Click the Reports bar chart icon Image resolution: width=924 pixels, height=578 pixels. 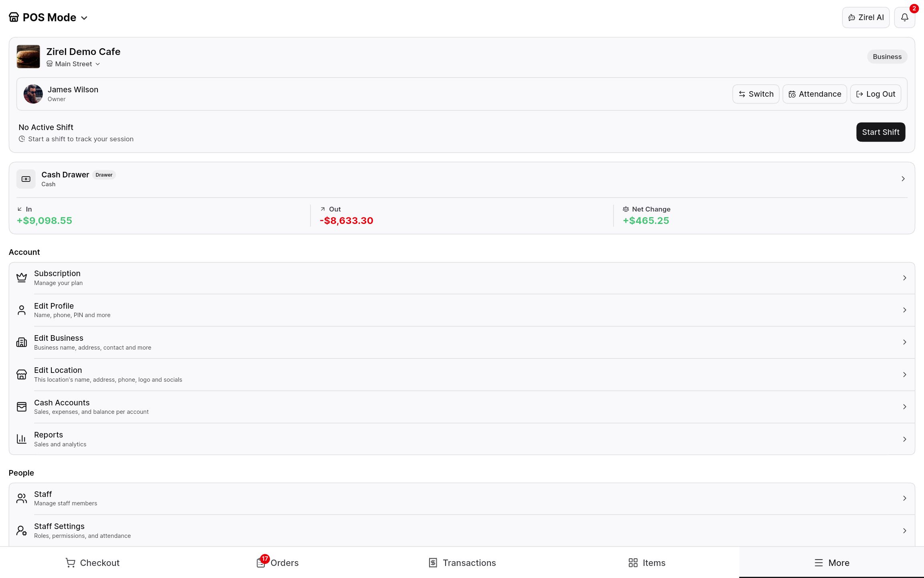click(22, 439)
